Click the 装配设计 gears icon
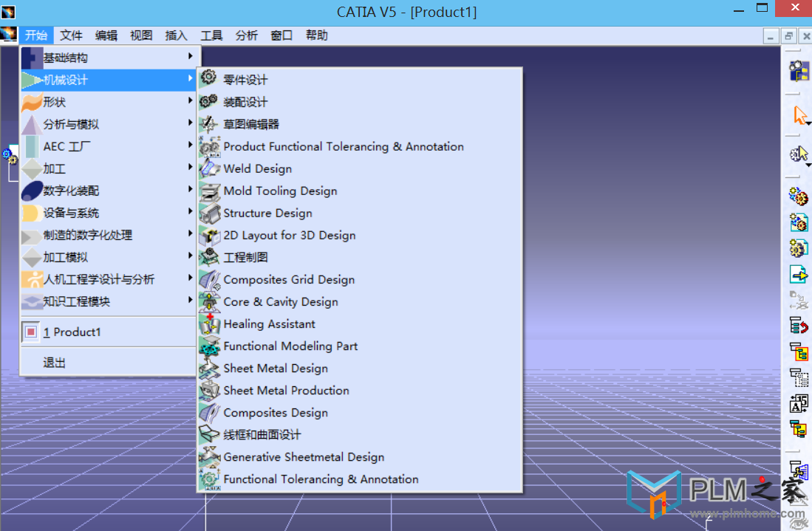The width and height of the screenshot is (812, 531). [x=208, y=101]
